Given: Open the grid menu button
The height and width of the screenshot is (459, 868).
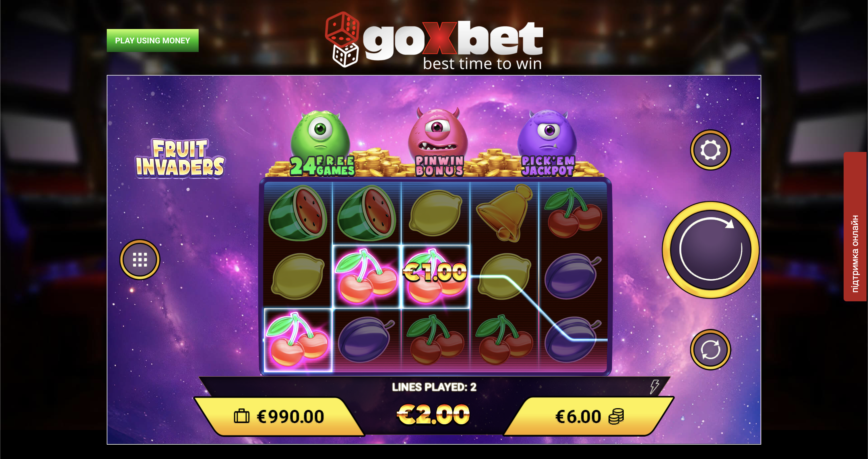Looking at the screenshot, I should [140, 259].
